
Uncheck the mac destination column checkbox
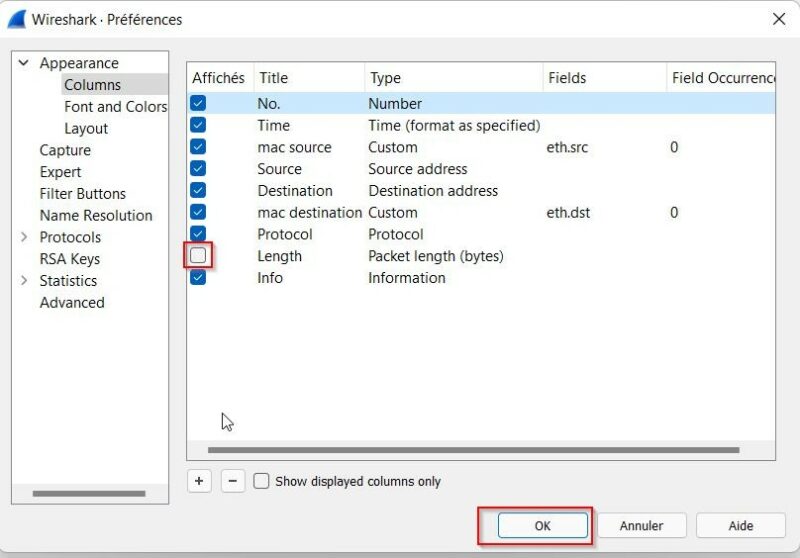click(x=198, y=212)
